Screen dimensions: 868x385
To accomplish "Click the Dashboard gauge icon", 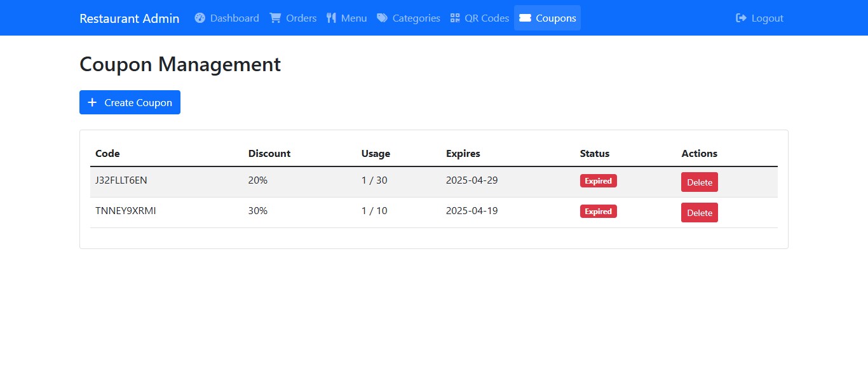I will point(200,18).
